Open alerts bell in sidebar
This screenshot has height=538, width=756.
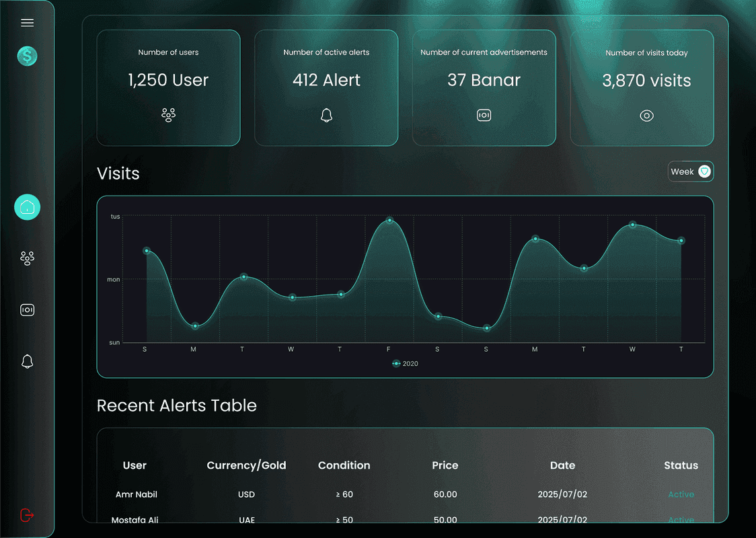click(x=27, y=362)
